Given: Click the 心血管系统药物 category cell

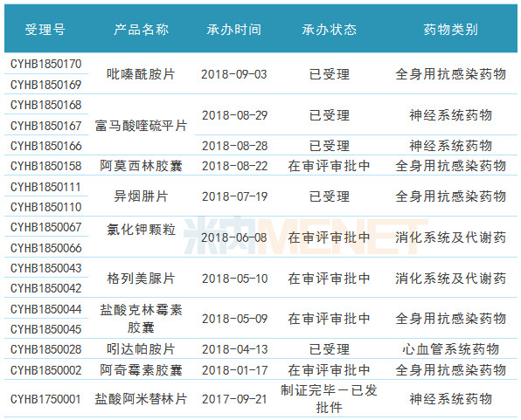Looking at the screenshot, I should [x=450, y=349].
